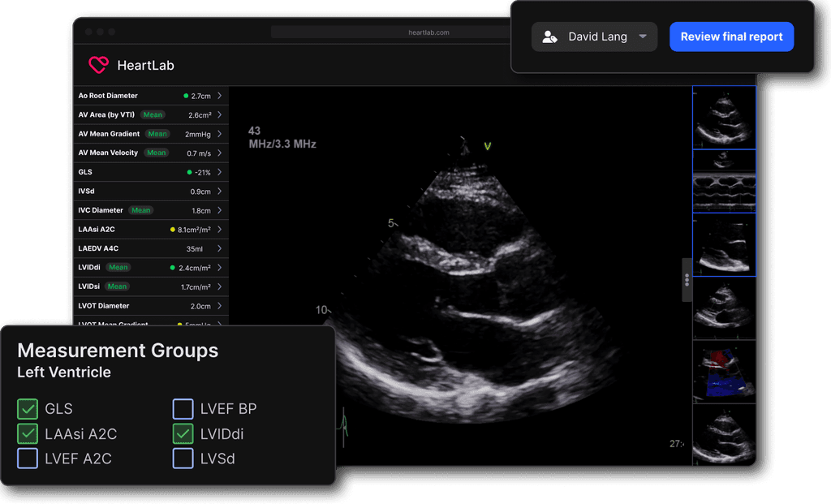
Task: Expand the Ao Root Diameter measurement row
Action: point(221,95)
